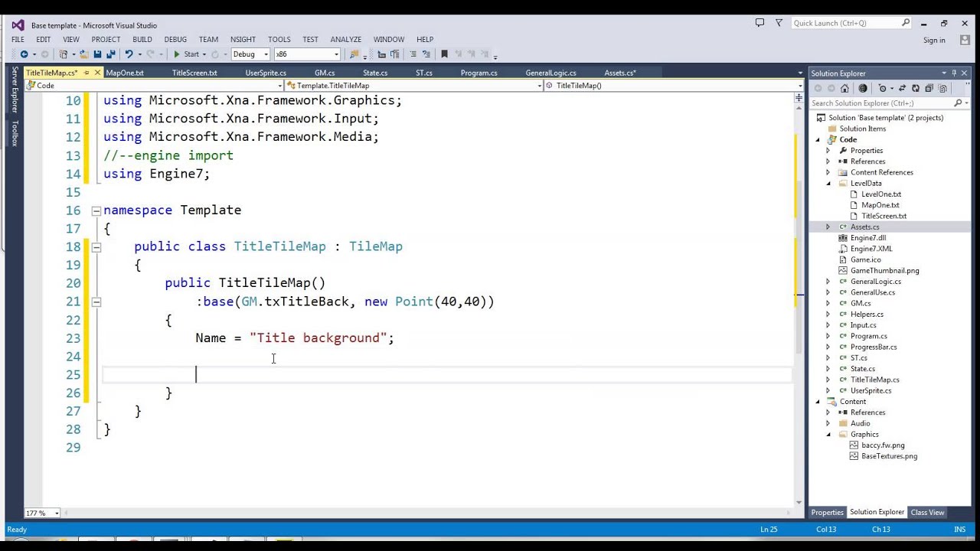Screen dimensions: 980x551
Task: Collapse the constructor region at line 21
Action: click(96, 302)
